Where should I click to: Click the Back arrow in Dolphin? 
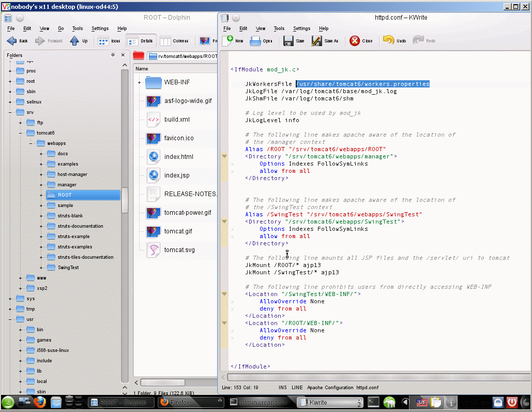12,41
